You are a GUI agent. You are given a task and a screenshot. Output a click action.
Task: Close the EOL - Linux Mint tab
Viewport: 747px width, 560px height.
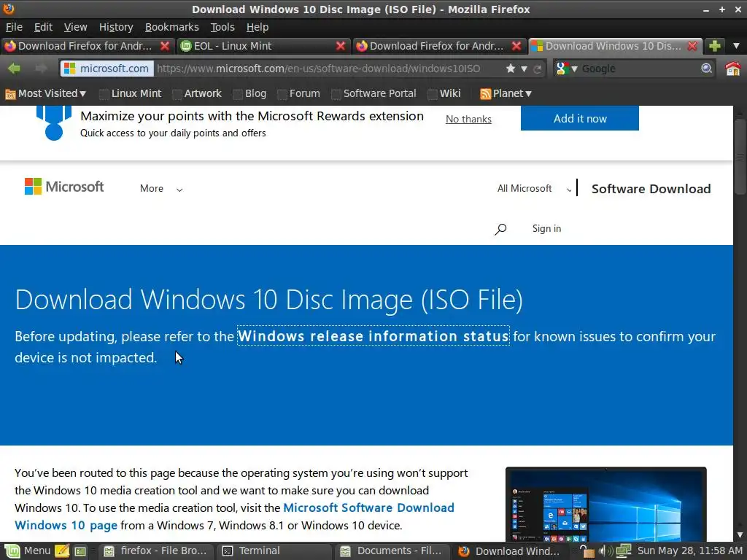pyautogui.click(x=340, y=46)
